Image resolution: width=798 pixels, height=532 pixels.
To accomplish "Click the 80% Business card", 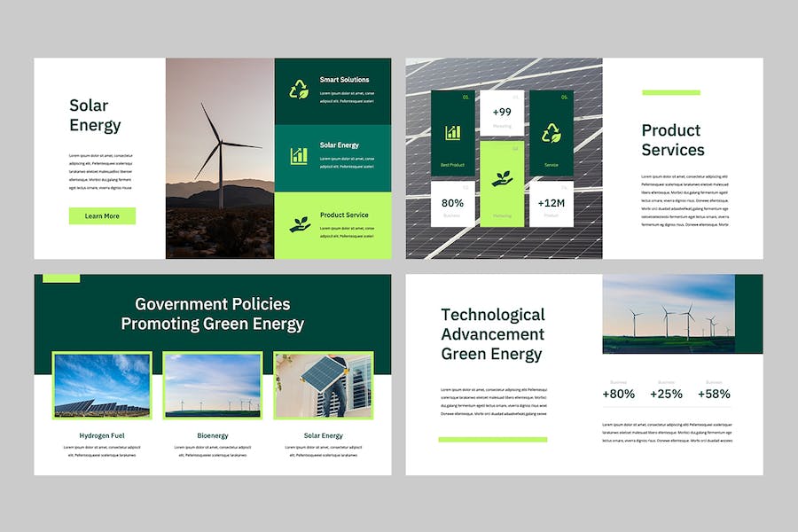I will coord(452,204).
